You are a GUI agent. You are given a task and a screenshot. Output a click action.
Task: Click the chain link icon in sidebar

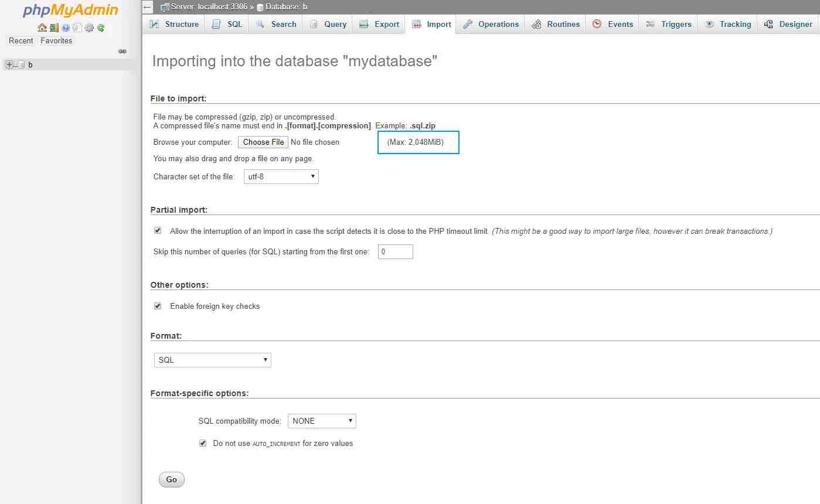[123, 51]
